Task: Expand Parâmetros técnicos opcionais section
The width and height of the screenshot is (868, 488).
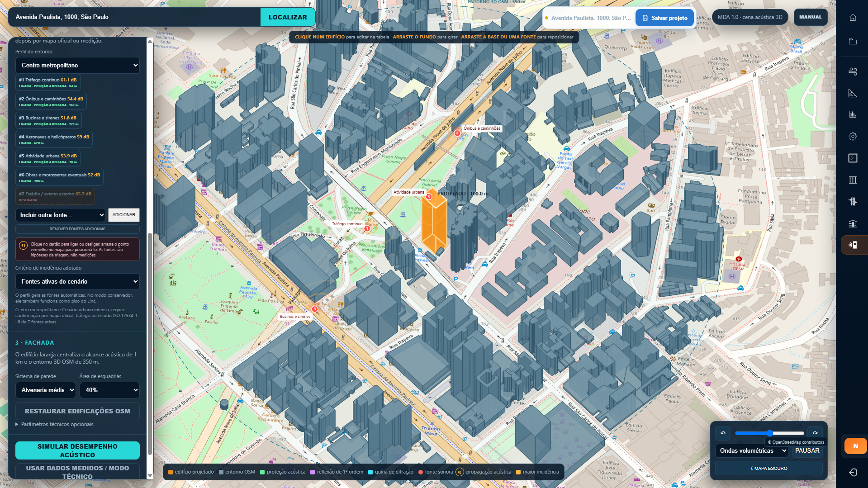Action: coord(54,424)
